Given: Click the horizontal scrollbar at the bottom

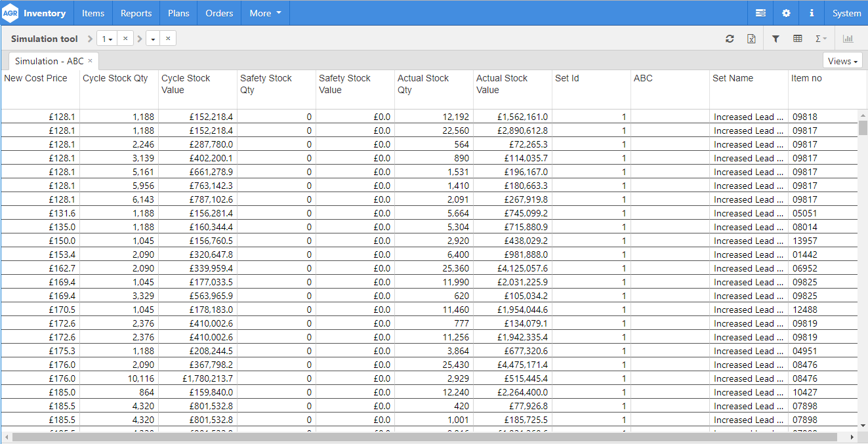Looking at the screenshot, I should 424,437.
